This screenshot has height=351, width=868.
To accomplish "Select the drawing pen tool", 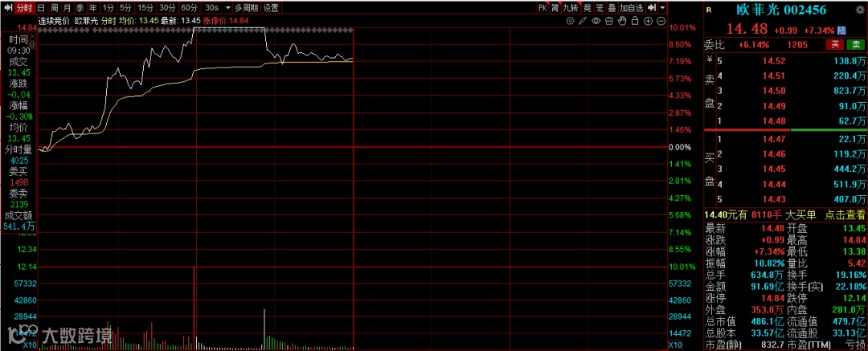I will click(583, 21).
